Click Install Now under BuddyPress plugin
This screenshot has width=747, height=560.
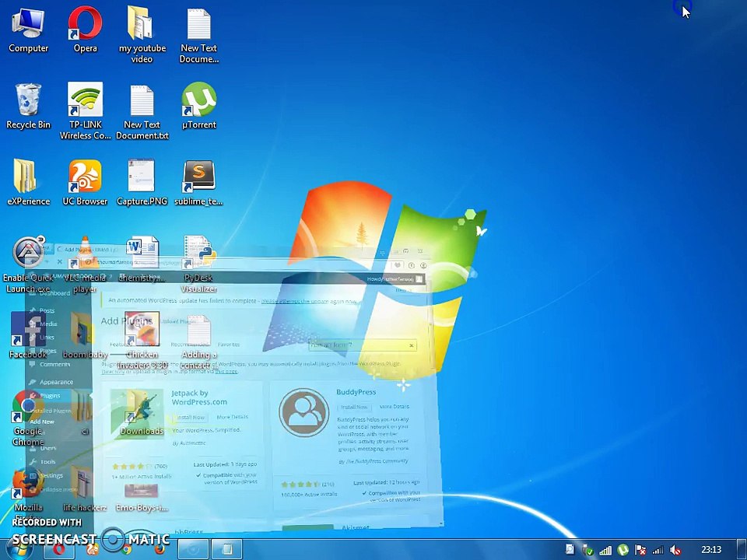point(355,407)
